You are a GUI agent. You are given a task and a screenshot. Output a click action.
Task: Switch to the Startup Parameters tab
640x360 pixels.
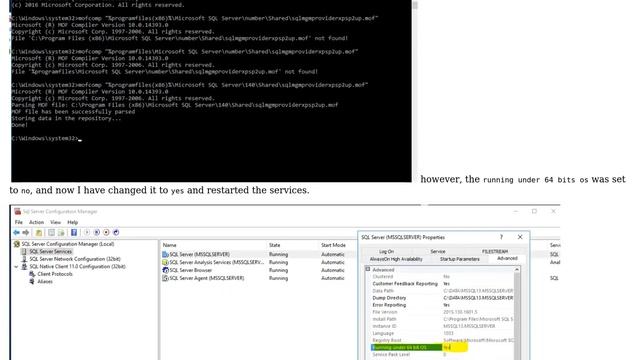pos(460,259)
